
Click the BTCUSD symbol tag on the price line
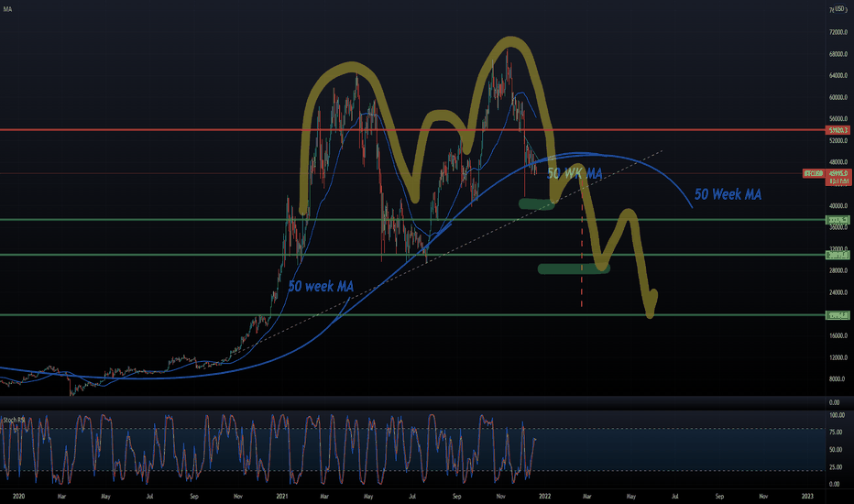click(814, 173)
